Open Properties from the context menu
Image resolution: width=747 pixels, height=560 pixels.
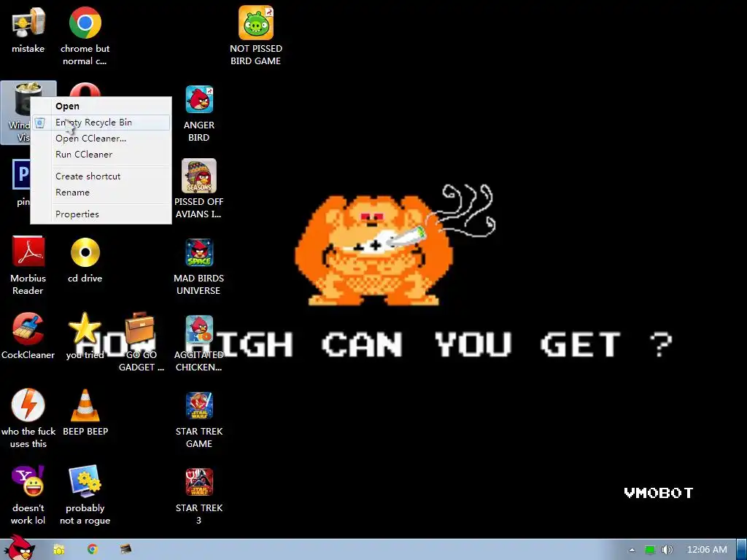tap(101, 214)
